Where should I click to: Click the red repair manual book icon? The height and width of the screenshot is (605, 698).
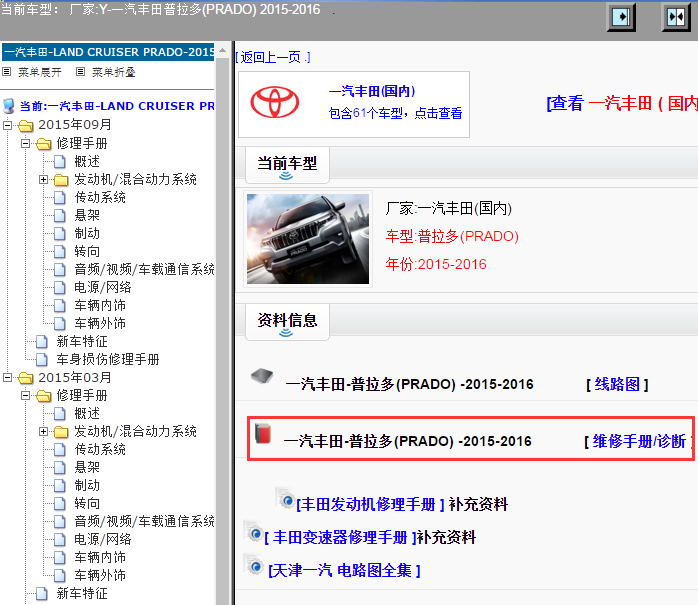tap(263, 434)
